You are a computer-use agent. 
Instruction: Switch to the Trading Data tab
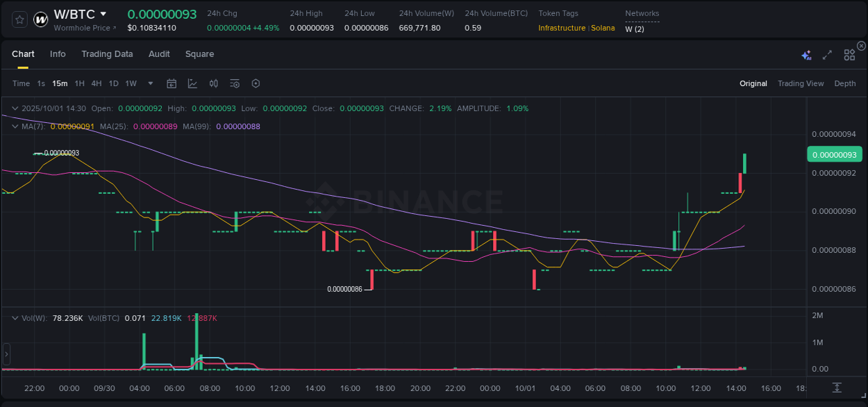click(x=107, y=54)
